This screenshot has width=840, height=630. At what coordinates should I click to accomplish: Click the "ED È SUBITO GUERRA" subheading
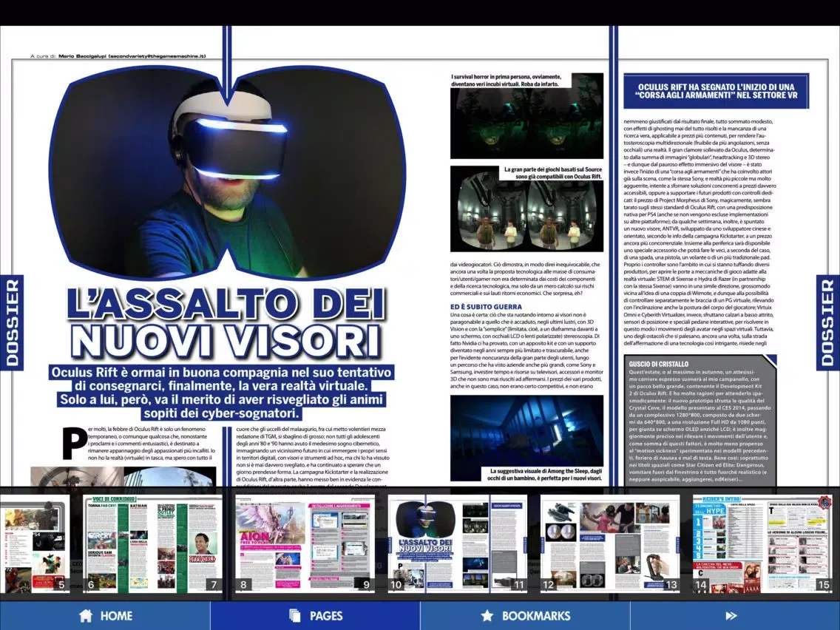pos(486,306)
